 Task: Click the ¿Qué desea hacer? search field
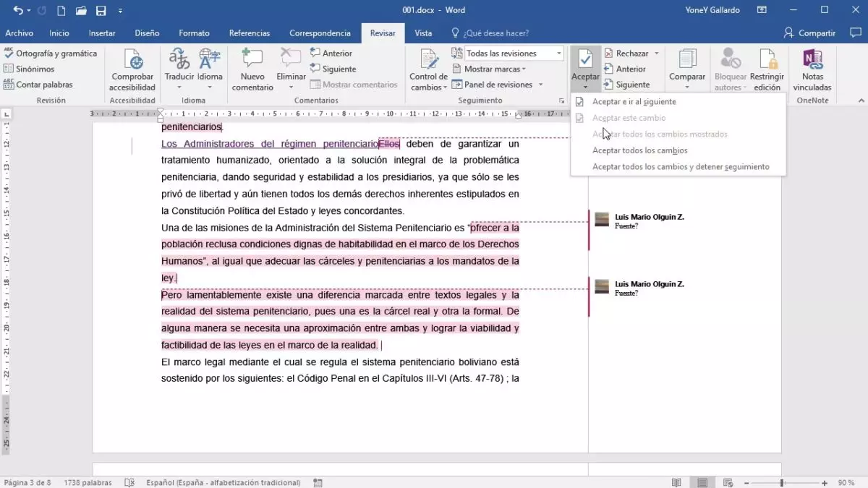pyautogui.click(x=495, y=33)
